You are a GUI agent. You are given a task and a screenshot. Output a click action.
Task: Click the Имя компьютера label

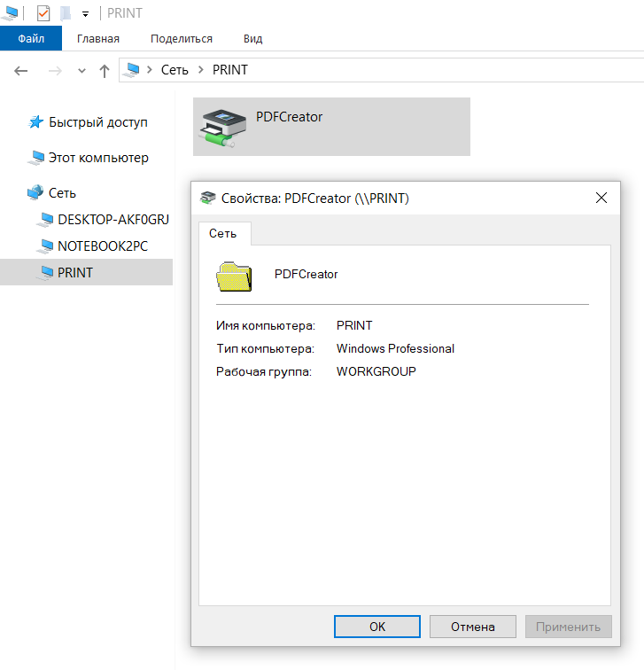pyautogui.click(x=266, y=326)
